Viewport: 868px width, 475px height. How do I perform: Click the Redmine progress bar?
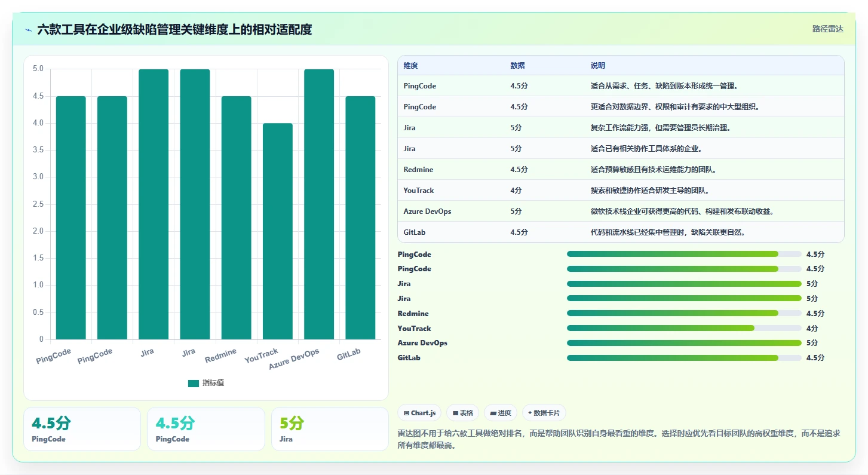684,313
